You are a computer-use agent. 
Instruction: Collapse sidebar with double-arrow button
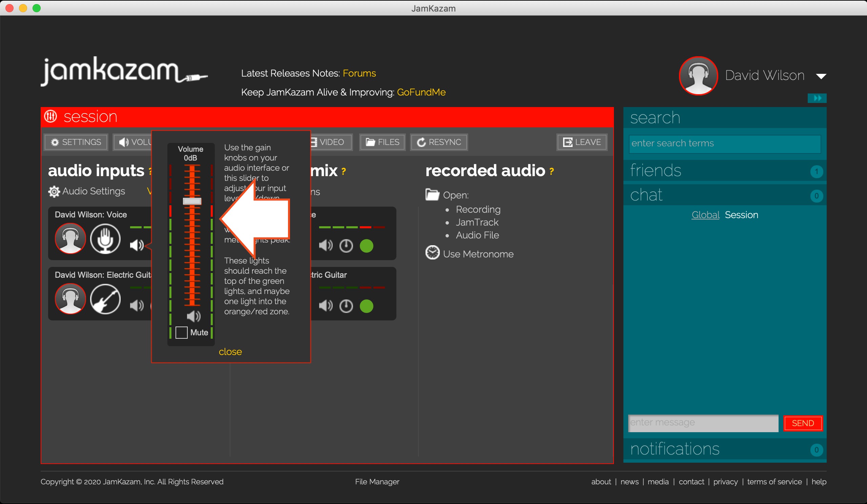[x=817, y=98]
